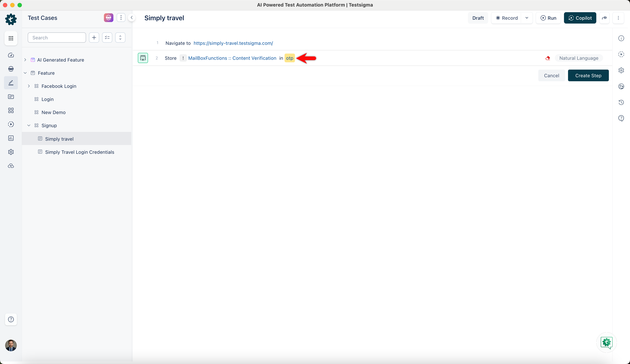Open the reports chart sidebar icon
Image resolution: width=630 pixels, height=364 pixels.
pyautogui.click(x=11, y=138)
